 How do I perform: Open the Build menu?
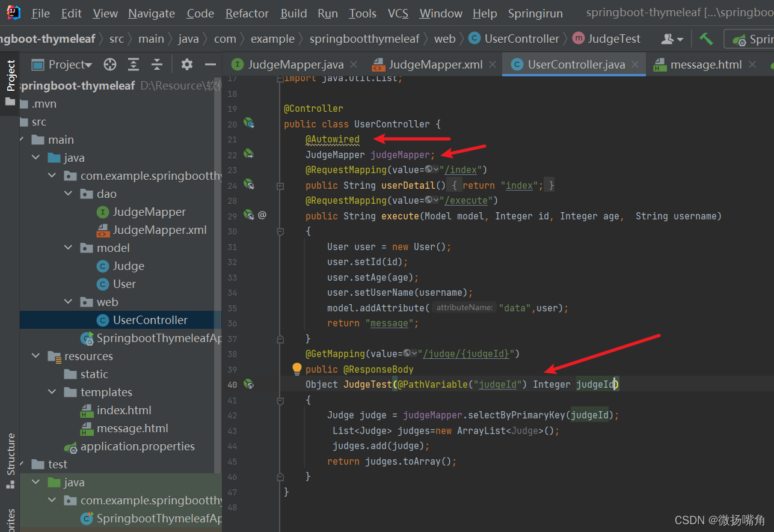293,13
